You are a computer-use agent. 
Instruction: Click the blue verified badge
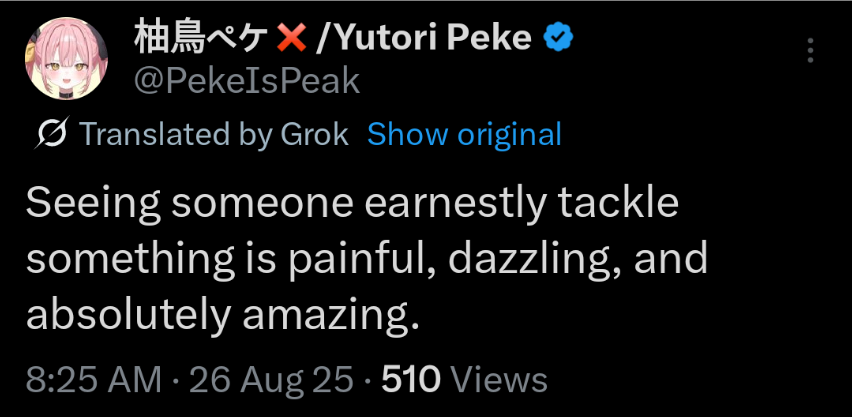[x=558, y=38]
